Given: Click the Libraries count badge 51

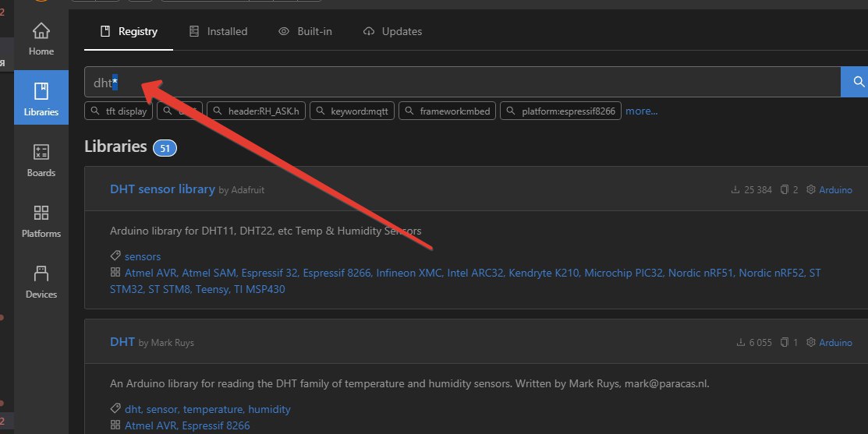Looking at the screenshot, I should click(165, 148).
